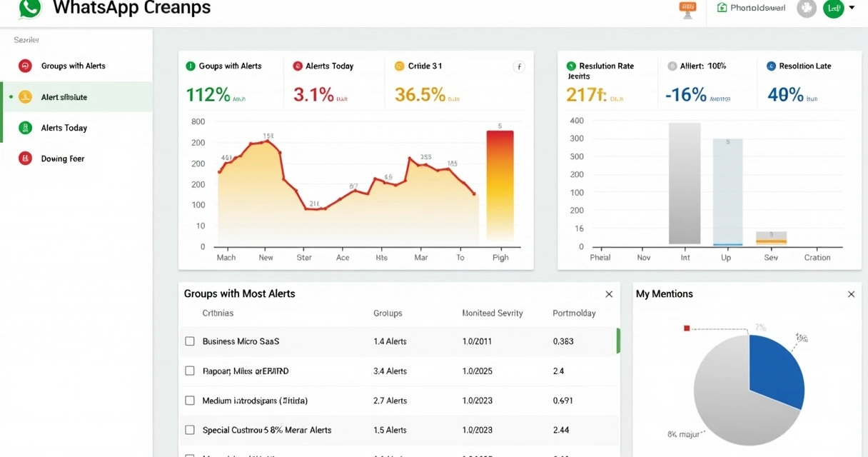Image resolution: width=868 pixels, height=457 pixels.
Task: Click the 0.691 cell
Action: (563, 401)
